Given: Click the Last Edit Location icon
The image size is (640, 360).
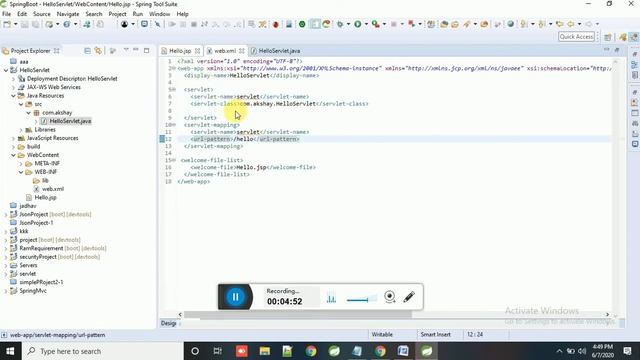Looking at the screenshot, I should click(560, 24).
